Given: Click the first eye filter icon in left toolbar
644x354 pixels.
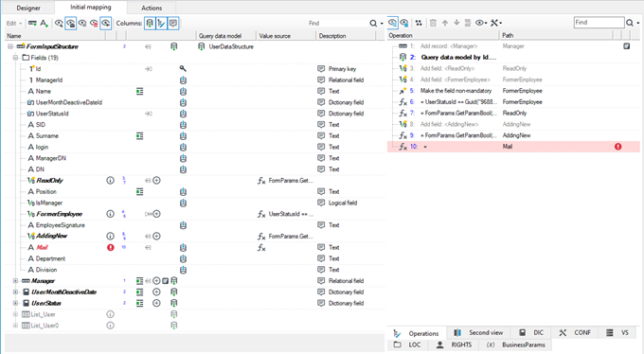Looking at the screenshot, I should point(59,24).
